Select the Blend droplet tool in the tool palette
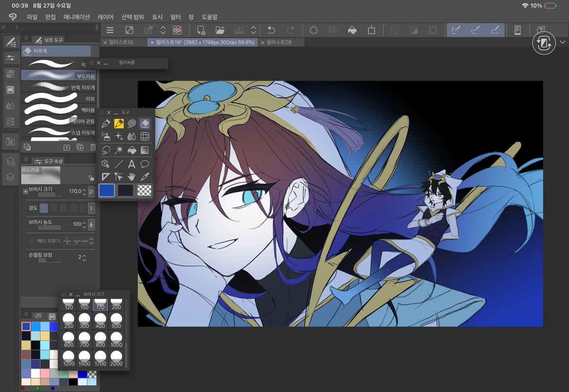The image size is (569, 392). 132,137
